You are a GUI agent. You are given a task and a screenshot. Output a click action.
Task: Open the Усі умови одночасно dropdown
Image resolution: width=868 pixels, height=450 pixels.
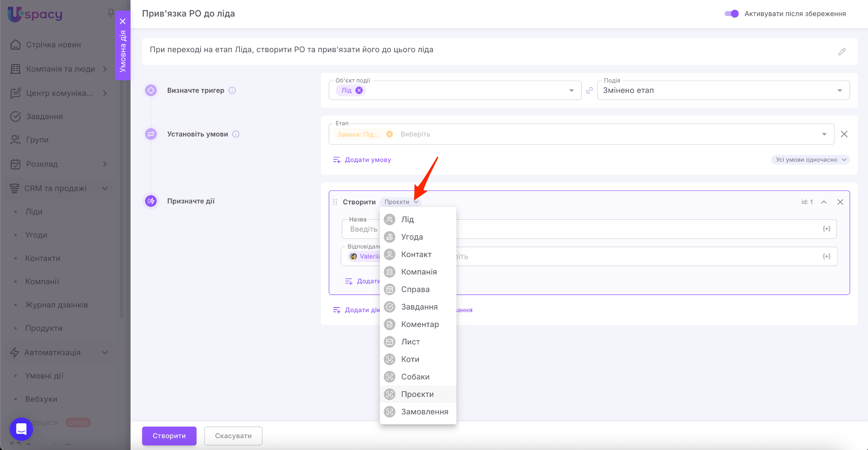pos(810,160)
